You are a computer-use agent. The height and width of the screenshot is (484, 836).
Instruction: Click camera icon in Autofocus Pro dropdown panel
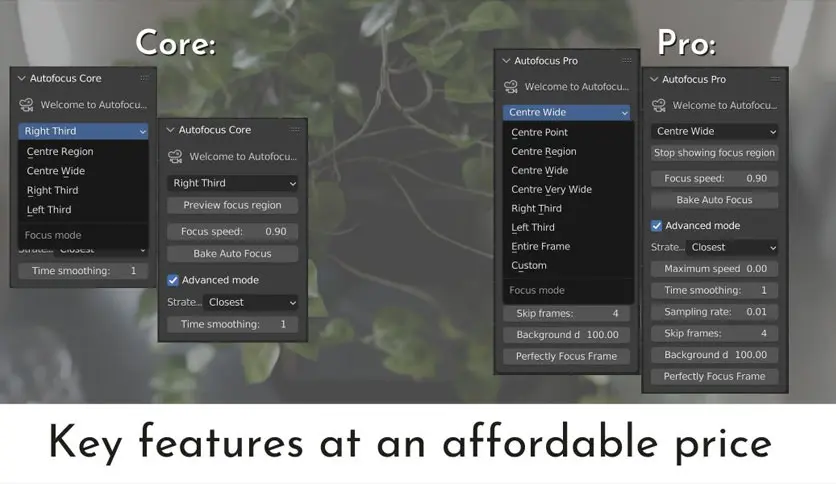tap(511, 86)
